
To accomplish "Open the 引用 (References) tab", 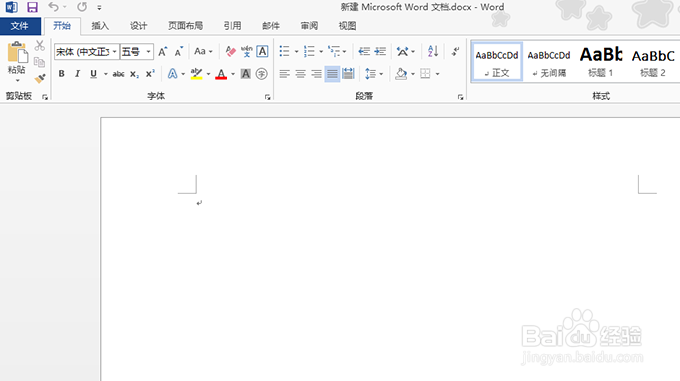I will coord(232,26).
